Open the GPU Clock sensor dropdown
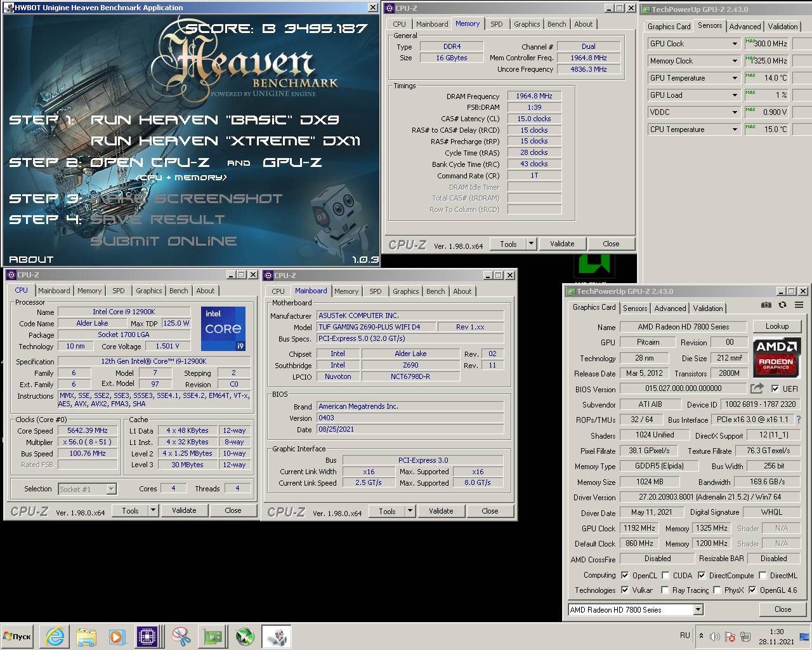This screenshot has height=650, width=812. pyautogui.click(x=735, y=44)
